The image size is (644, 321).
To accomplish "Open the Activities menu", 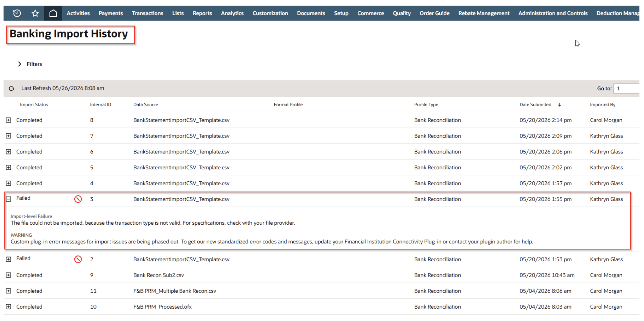I will point(78,13).
